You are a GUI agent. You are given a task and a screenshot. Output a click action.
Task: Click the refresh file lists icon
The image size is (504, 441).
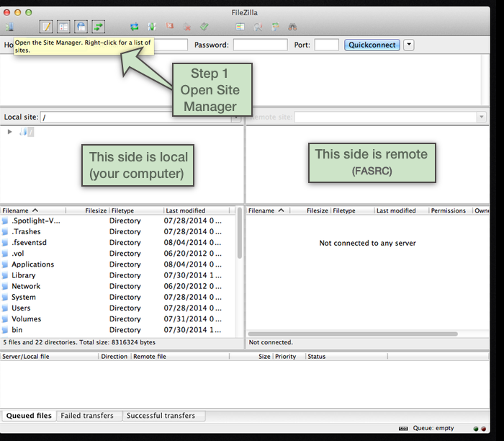134,27
